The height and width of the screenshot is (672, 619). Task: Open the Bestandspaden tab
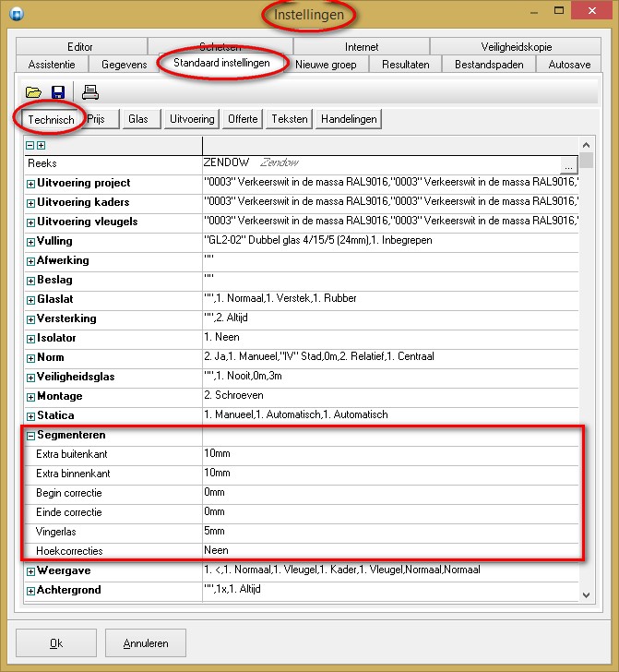pyautogui.click(x=489, y=65)
